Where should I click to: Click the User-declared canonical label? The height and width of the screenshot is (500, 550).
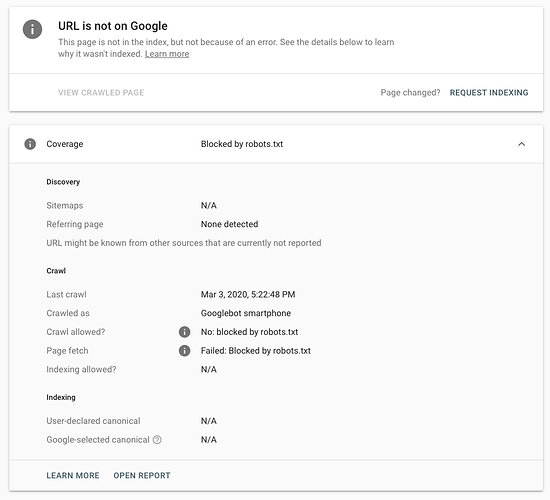pyautogui.click(x=93, y=421)
